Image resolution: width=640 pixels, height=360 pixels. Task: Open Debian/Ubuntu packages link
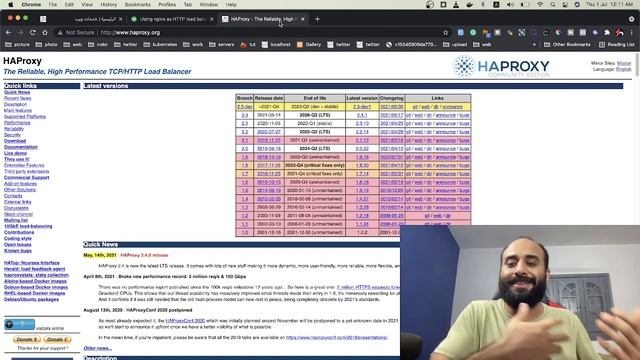pos(31,299)
